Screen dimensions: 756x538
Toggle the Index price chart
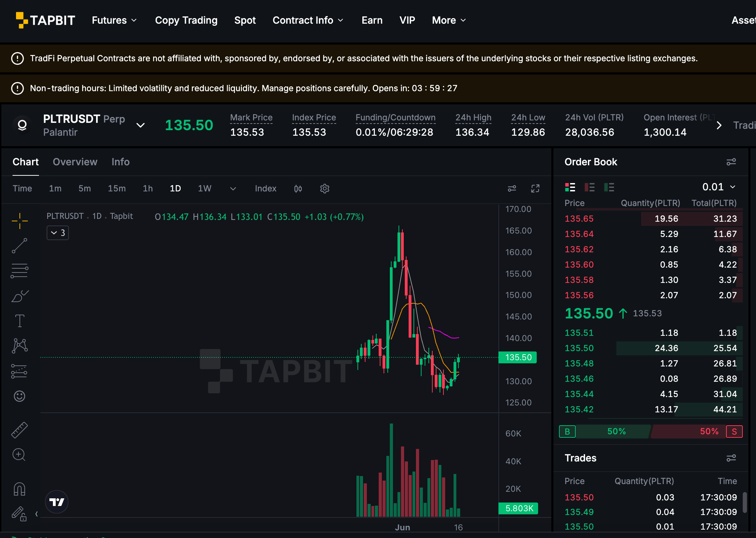pyautogui.click(x=266, y=189)
